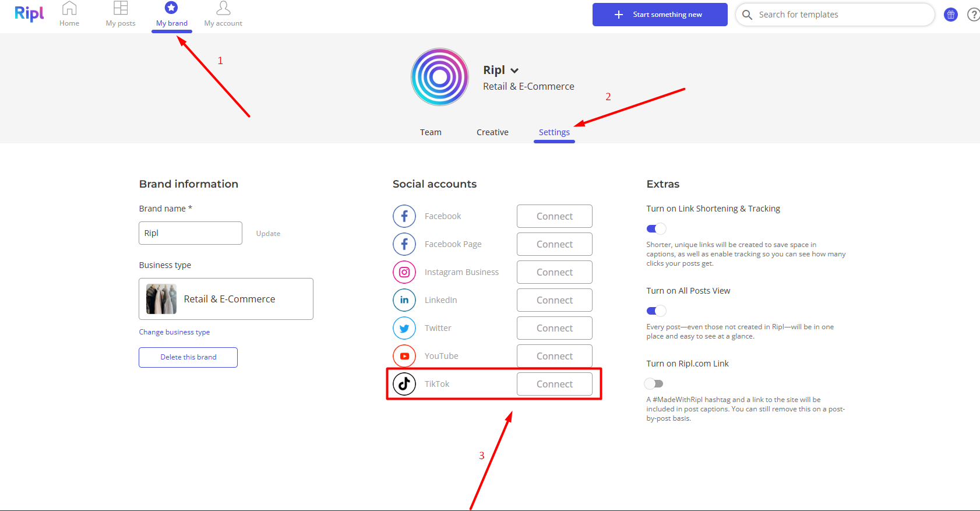Click the Social accounts heading

[x=435, y=184]
